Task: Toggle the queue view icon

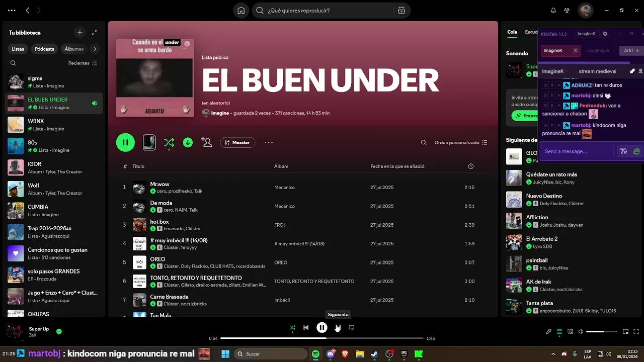Action: click(x=559, y=332)
